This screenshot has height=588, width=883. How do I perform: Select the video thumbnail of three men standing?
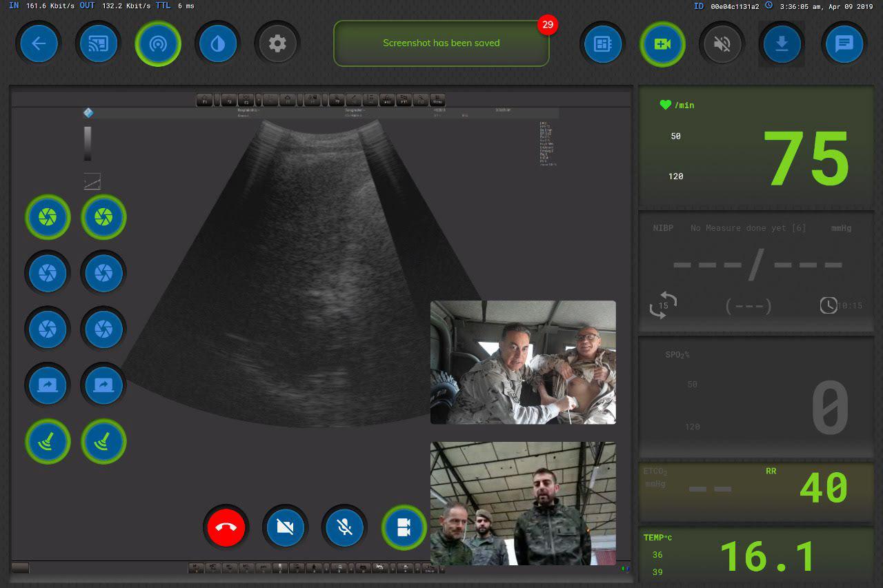click(x=523, y=504)
